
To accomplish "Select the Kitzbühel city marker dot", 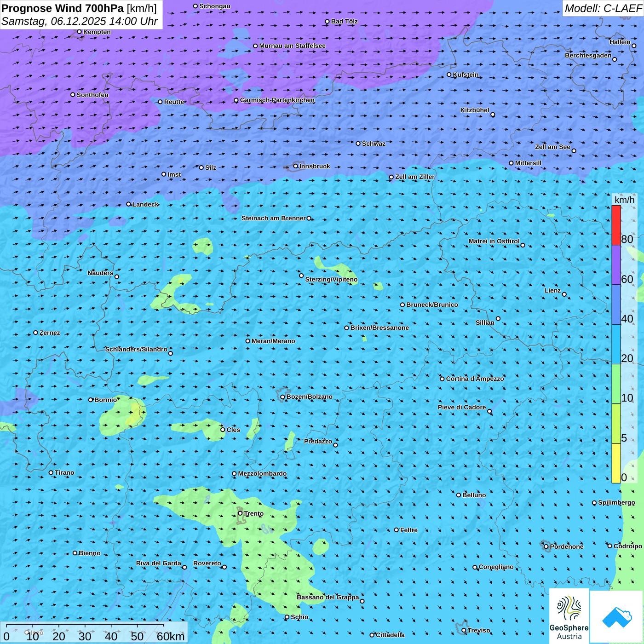I will 493,115.
